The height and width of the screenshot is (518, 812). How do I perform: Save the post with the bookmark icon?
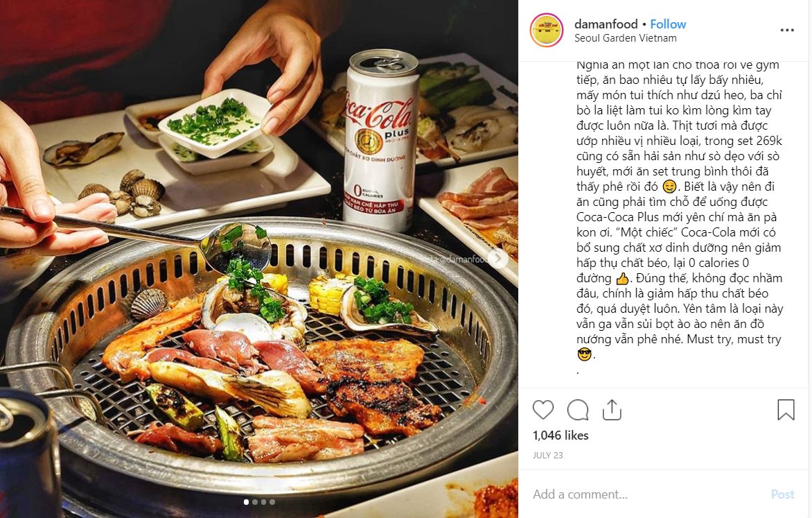click(x=786, y=410)
